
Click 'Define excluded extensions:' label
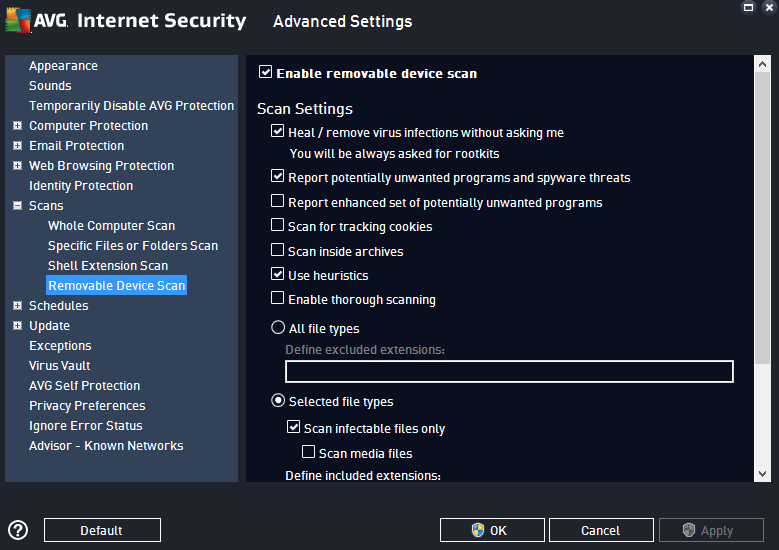pos(365,349)
